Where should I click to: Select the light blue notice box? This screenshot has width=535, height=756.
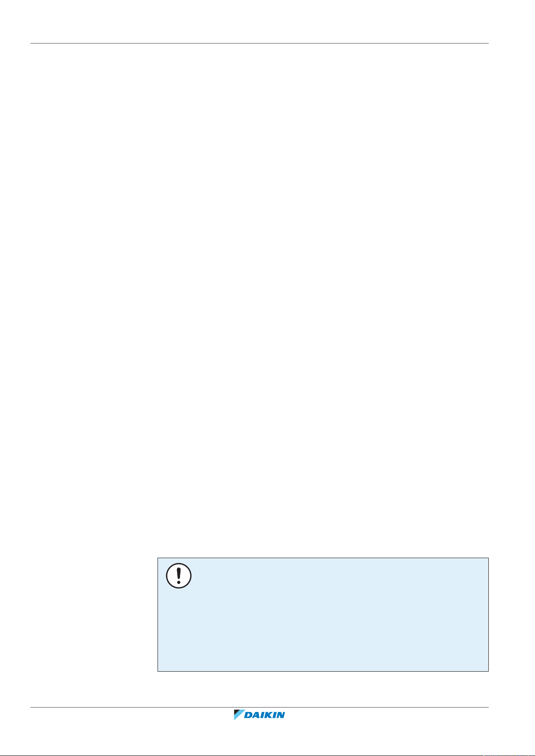323,615
